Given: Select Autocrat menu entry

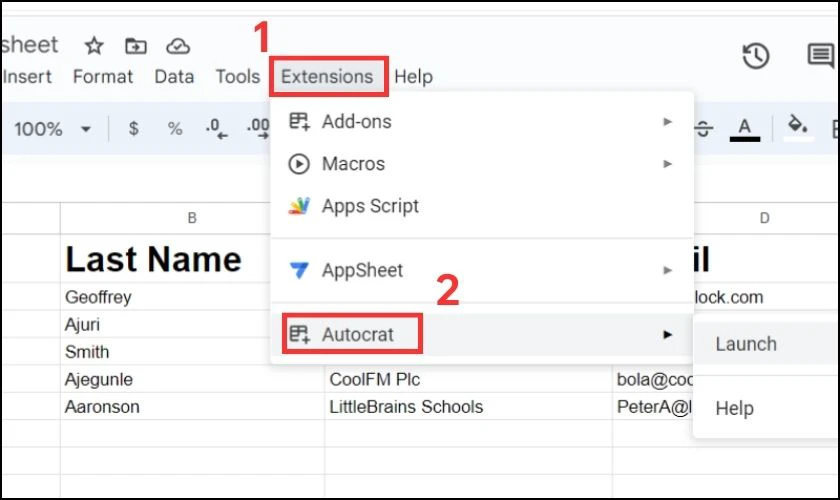Looking at the screenshot, I should (482, 334).
